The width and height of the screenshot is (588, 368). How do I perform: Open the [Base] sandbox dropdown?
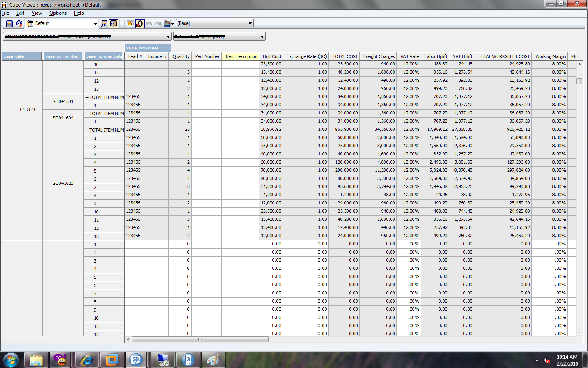pos(250,24)
